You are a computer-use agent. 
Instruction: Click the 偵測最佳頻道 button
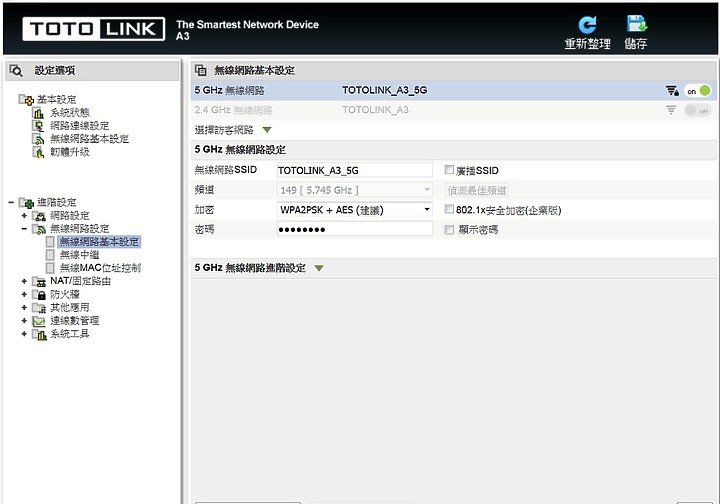[477, 190]
